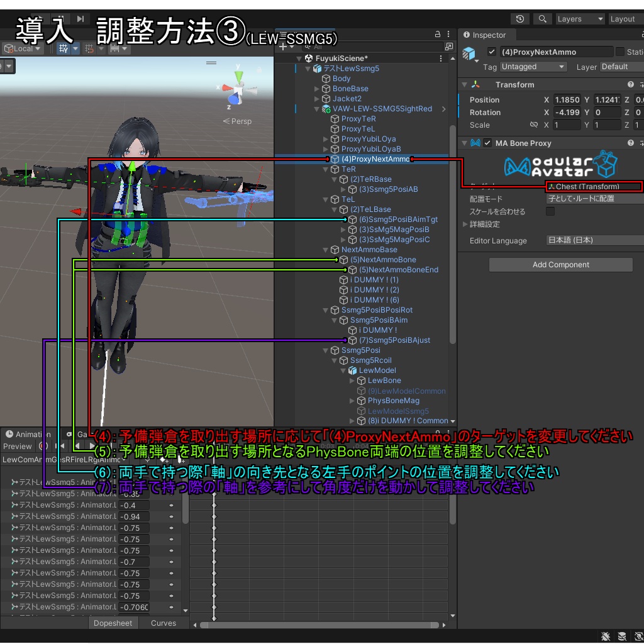Viewport: 644px width, 644px height.
Task: Open the Undo History icon
Action: pyautogui.click(x=520, y=19)
